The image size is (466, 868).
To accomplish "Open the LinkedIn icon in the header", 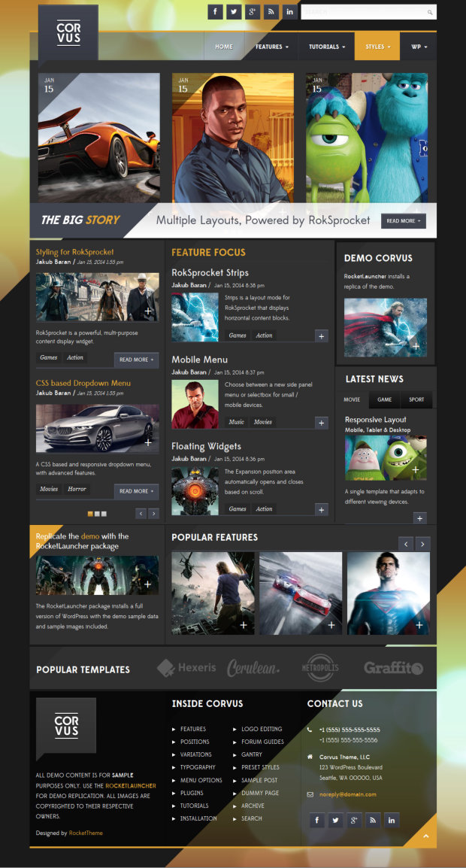I will coord(290,11).
